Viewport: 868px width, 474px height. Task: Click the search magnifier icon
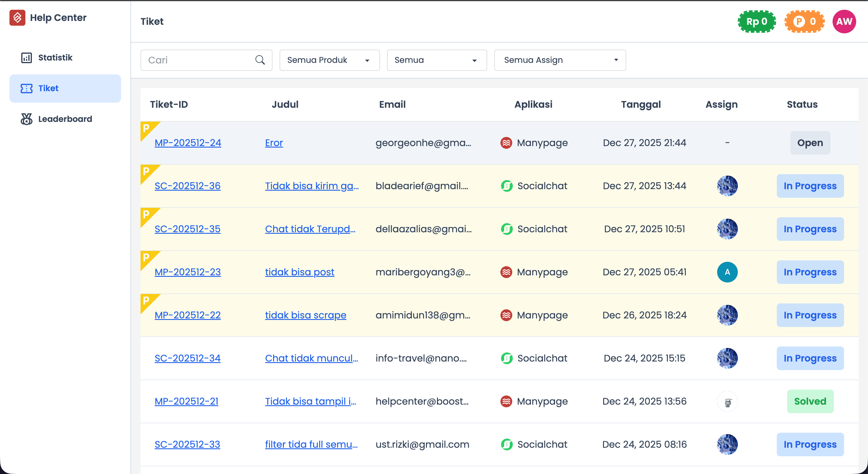pyautogui.click(x=260, y=60)
